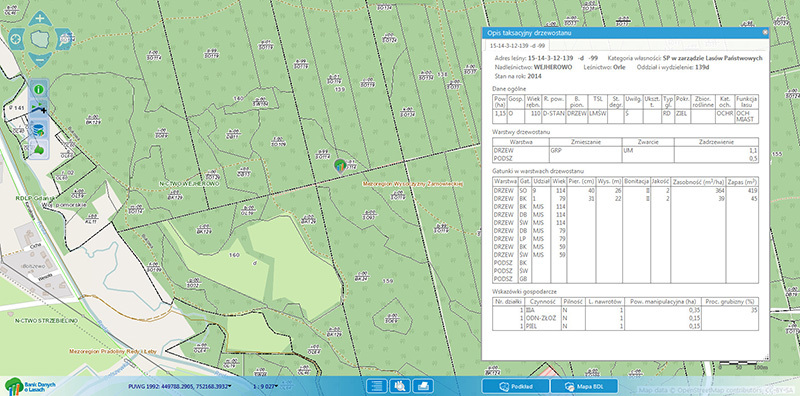Click the OCH MIAST forest function cell
Image resolution: width=800 pixels, height=396 pixels.
pos(746,116)
